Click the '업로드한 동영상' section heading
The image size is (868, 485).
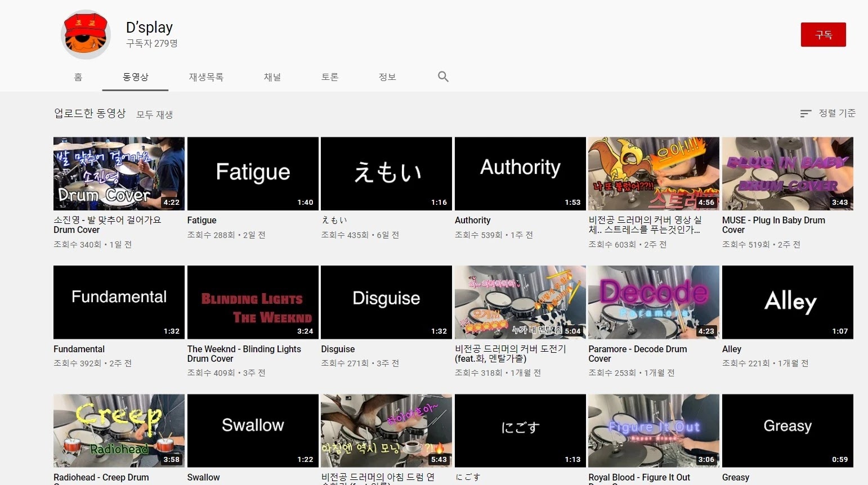pos(90,113)
